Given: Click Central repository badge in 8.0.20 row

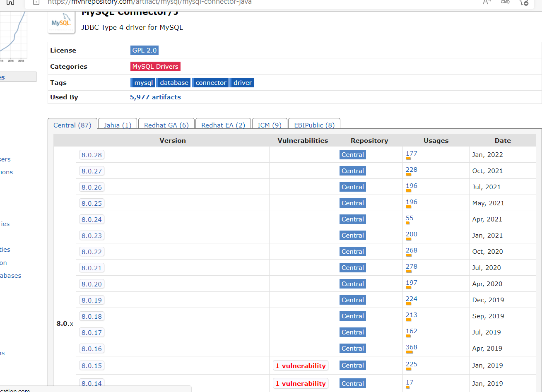Looking at the screenshot, I should 353,284.
